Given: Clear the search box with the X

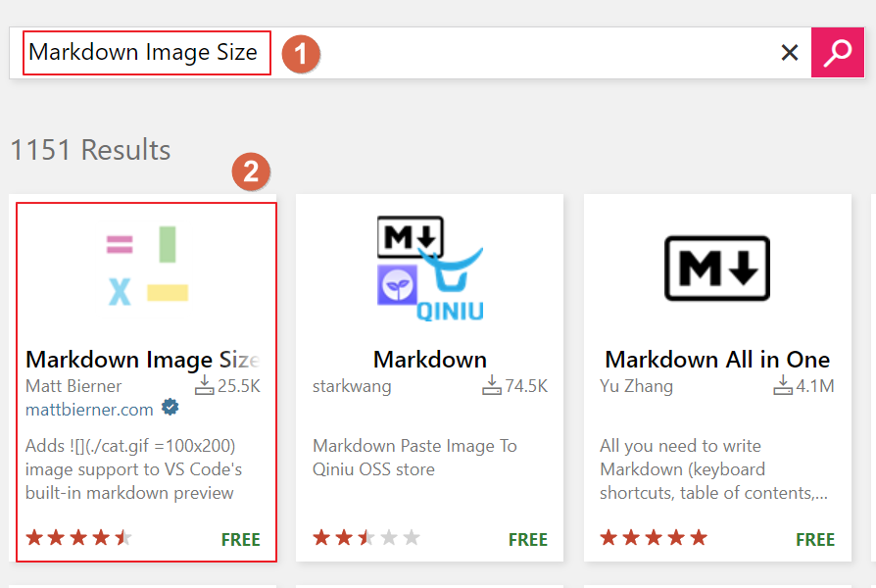Looking at the screenshot, I should pyautogui.click(x=790, y=53).
